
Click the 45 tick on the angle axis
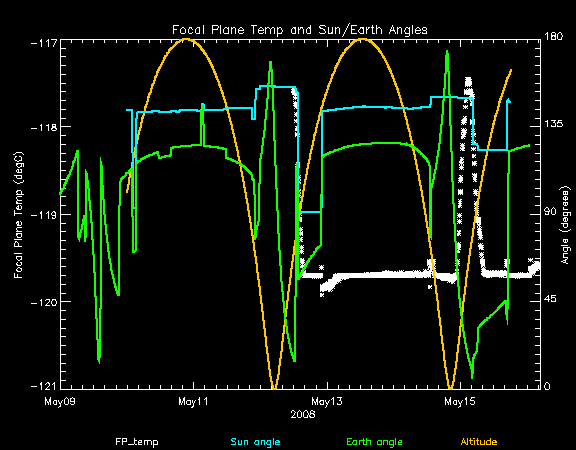click(x=550, y=299)
